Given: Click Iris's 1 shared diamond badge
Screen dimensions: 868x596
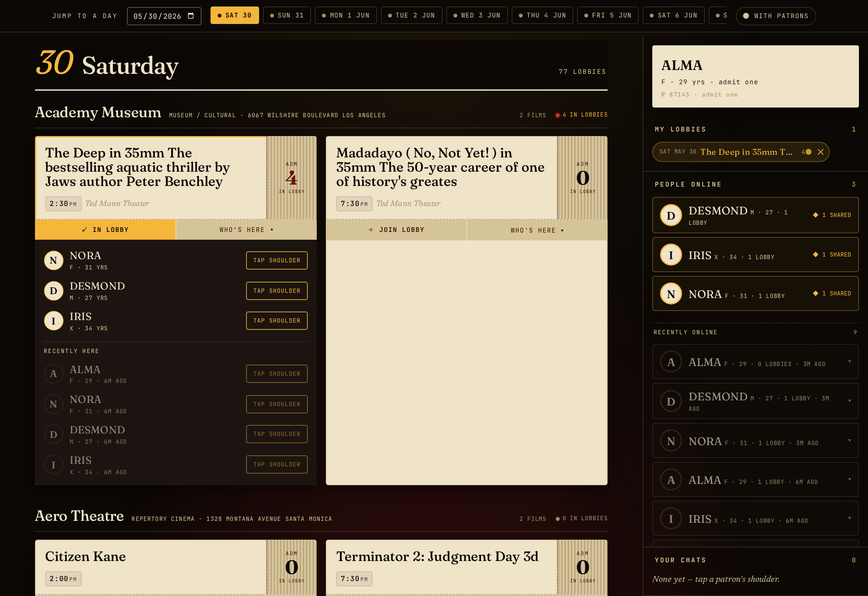Looking at the screenshot, I should coord(832,255).
